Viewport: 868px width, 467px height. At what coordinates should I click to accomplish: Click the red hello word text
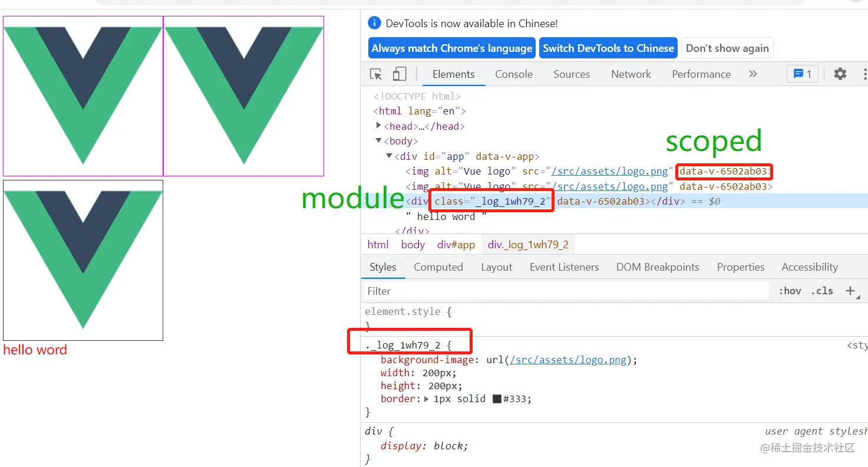pos(35,350)
